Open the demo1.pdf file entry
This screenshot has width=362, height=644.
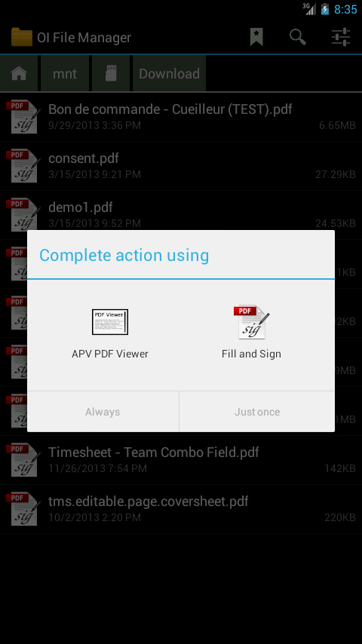coord(181,215)
